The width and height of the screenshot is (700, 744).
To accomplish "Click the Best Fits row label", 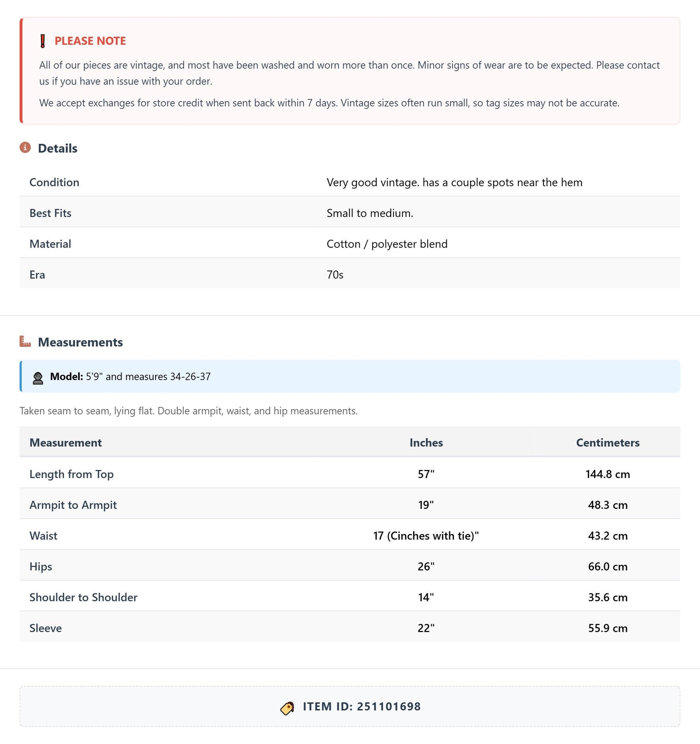I will point(50,213).
